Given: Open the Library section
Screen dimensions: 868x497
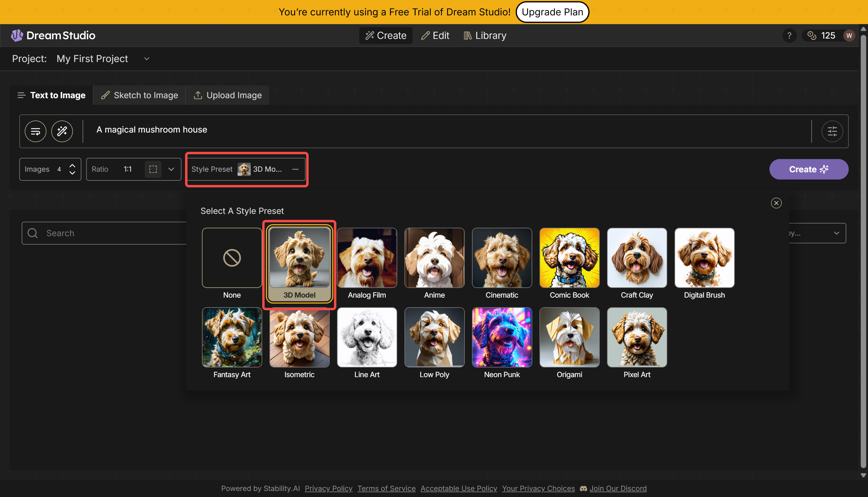Looking at the screenshot, I should coord(485,35).
